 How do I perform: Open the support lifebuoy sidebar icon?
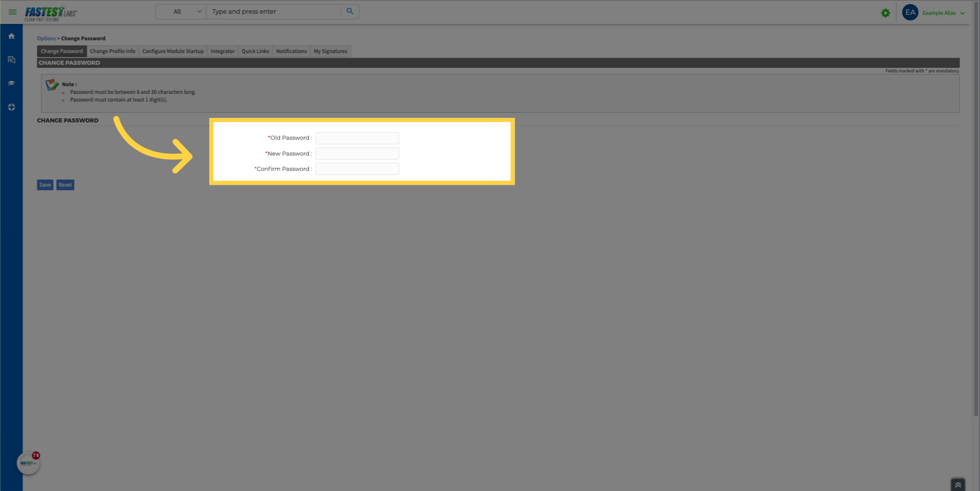point(11,107)
